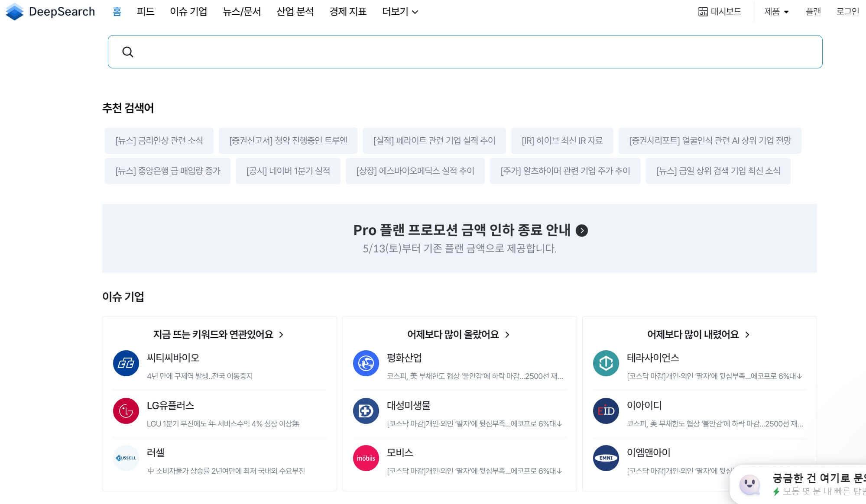
Task: Click the LG유플러스 logo icon
Action: click(x=126, y=411)
